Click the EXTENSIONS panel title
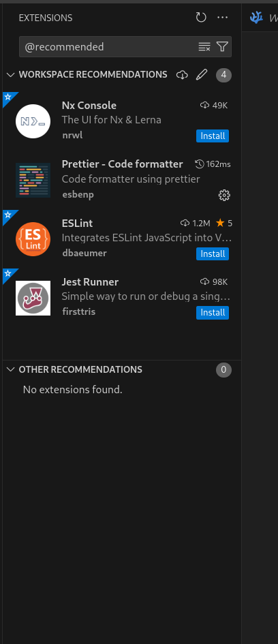 (x=46, y=18)
